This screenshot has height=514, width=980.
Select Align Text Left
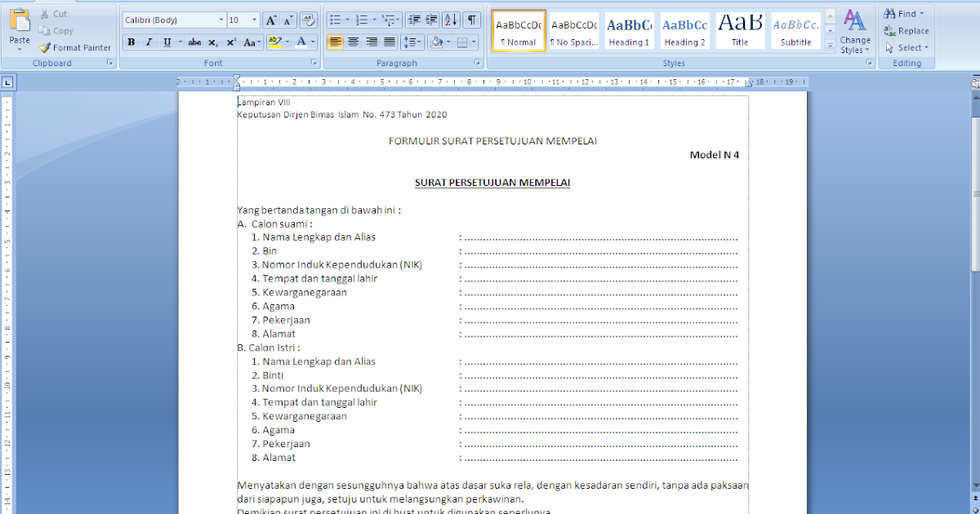pos(335,42)
